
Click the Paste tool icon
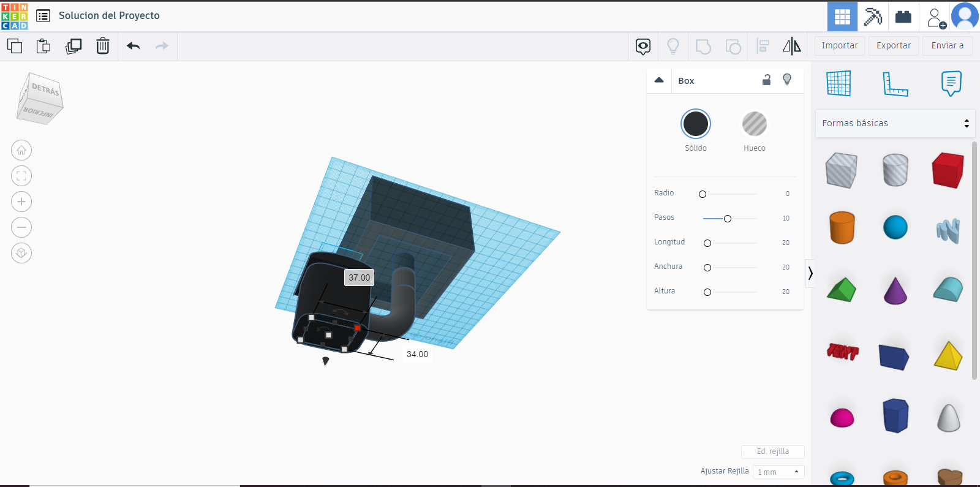(43, 46)
